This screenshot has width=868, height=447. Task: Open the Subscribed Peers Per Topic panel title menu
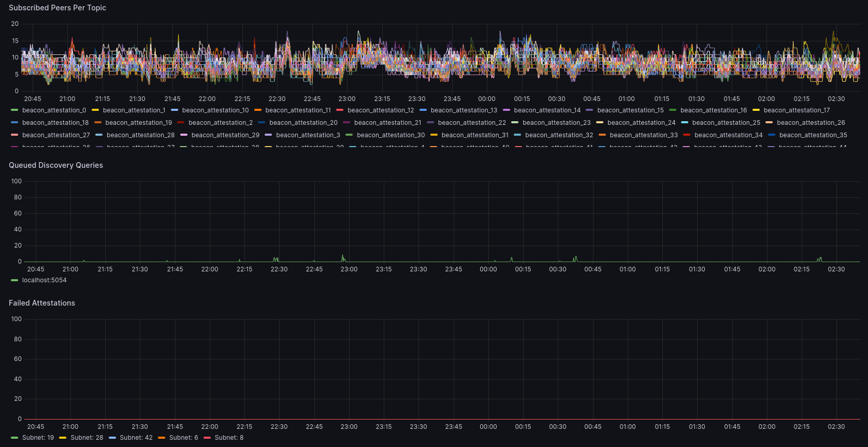tap(57, 8)
